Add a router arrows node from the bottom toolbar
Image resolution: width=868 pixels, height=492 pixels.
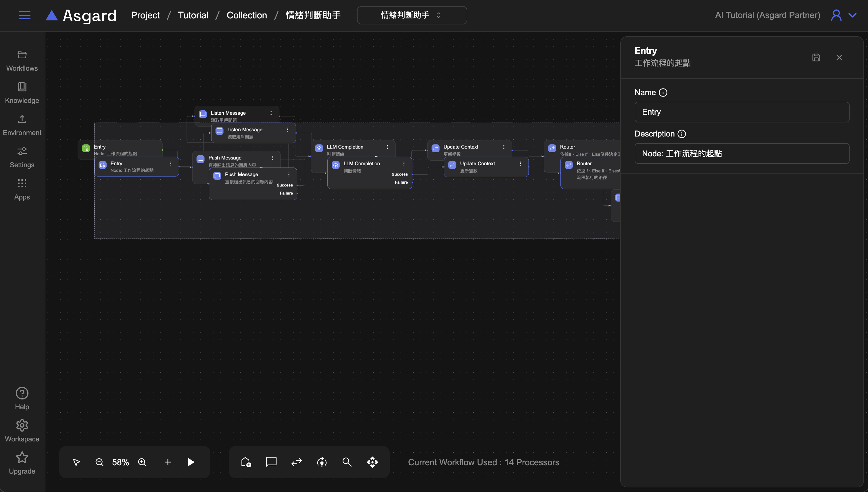pyautogui.click(x=296, y=462)
